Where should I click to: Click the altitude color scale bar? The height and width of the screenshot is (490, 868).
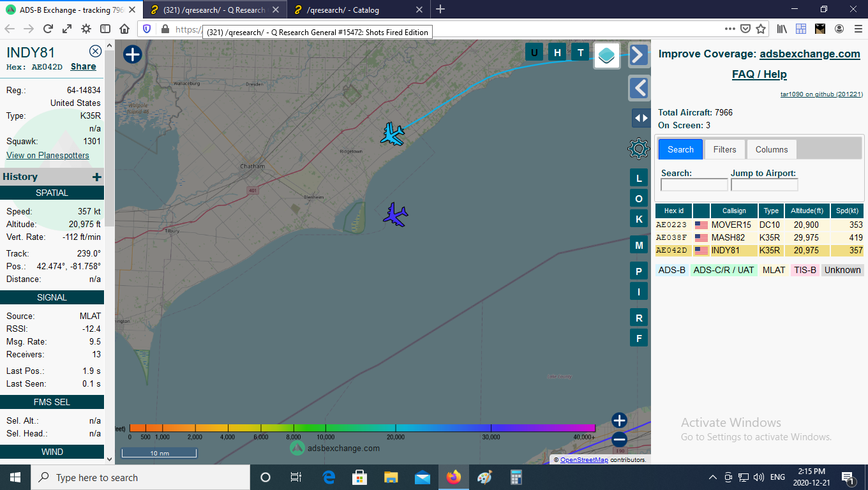363,427
